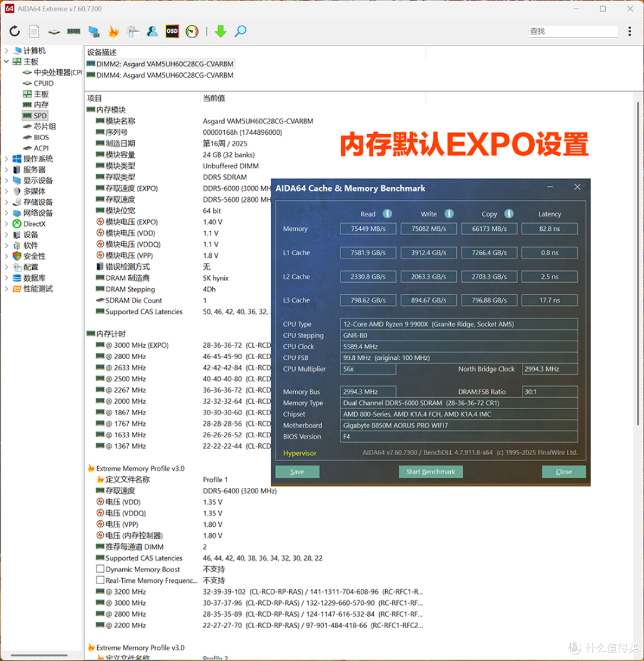The image size is (644, 661).
Task: Minimize the Cache & Memory Benchmark window
Action: pyautogui.click(x=550, y=187)
